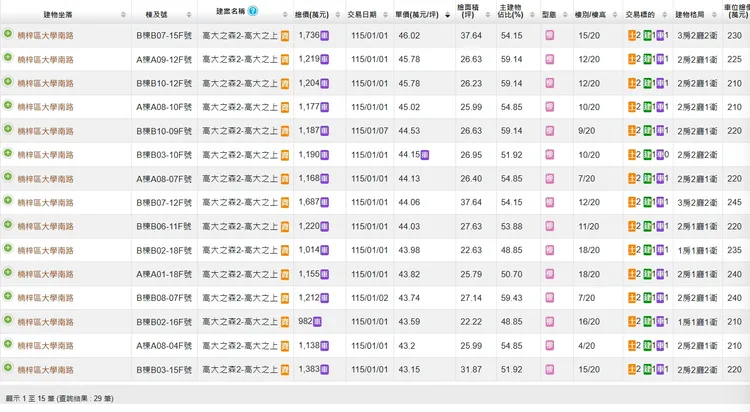Click the purple 車 icon next to the 982 total price
Screen dimensions: 750x412
pos(318,322)
